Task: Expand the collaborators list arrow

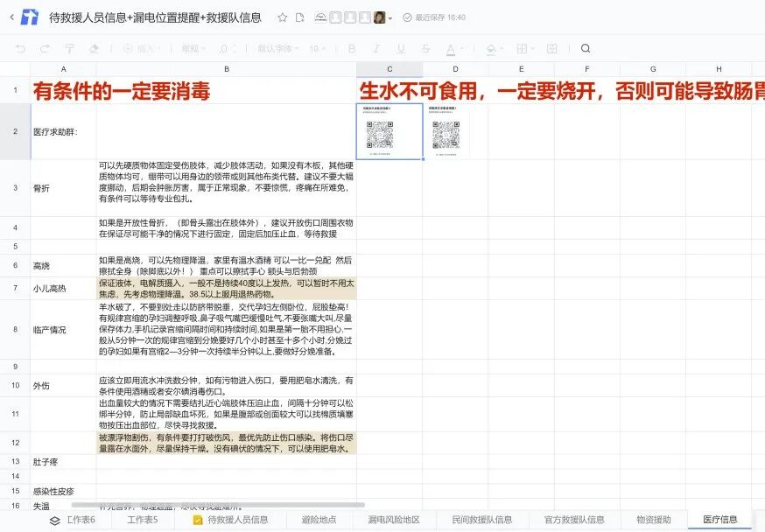Action: point(390,18)
